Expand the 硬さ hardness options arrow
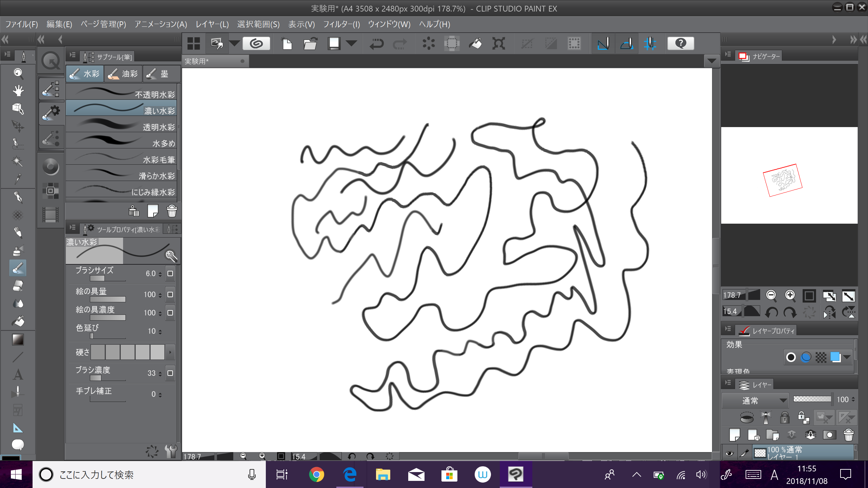The image size is (868, 488). point(170,352)
